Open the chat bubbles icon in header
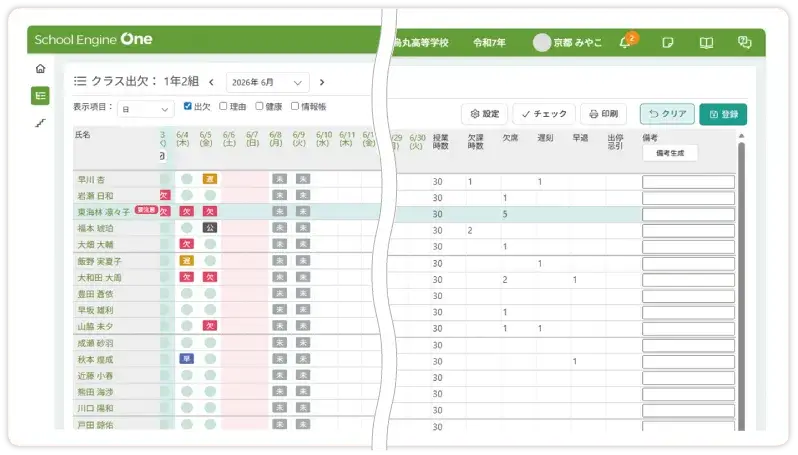The height and width of the screenshot is (455, 798). [x=745, y=42]
